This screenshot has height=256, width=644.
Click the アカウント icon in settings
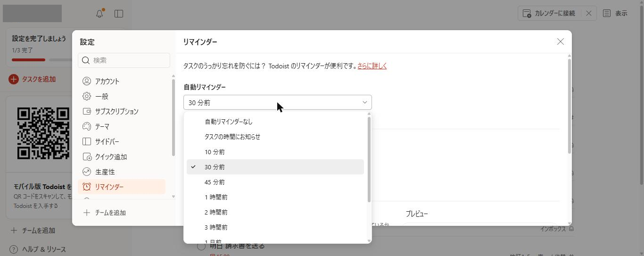(87, 81)
